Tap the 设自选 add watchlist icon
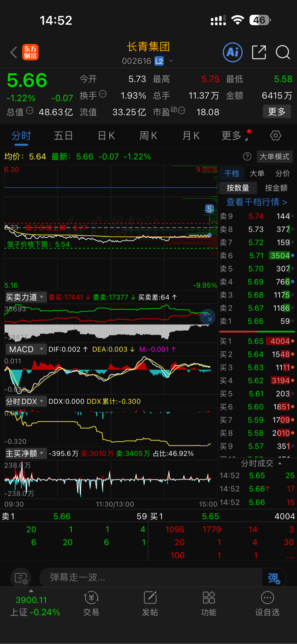The height and width of the screenshot is (644, 297). [x=267, y=603]
